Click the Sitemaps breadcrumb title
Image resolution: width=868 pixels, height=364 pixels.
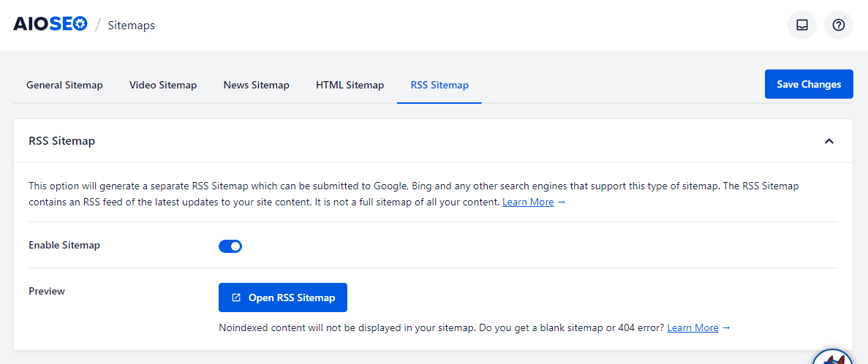click(x=131, y=25)
